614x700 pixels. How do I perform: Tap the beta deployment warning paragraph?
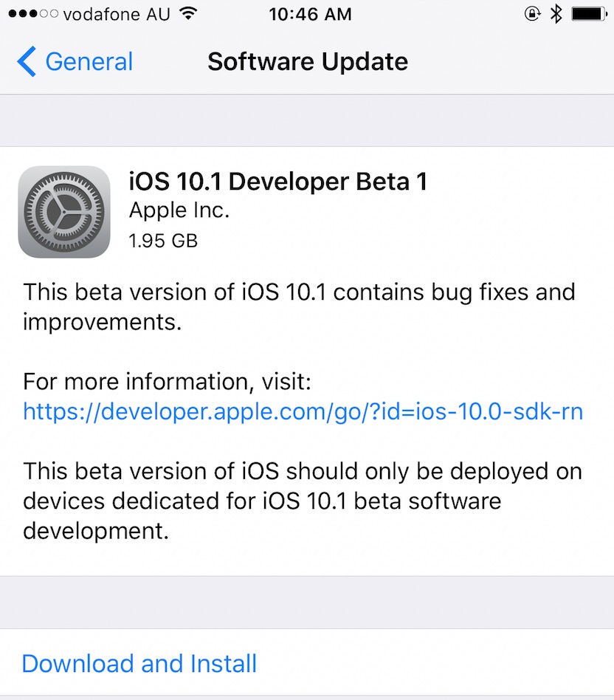click(x=303, y=501)
